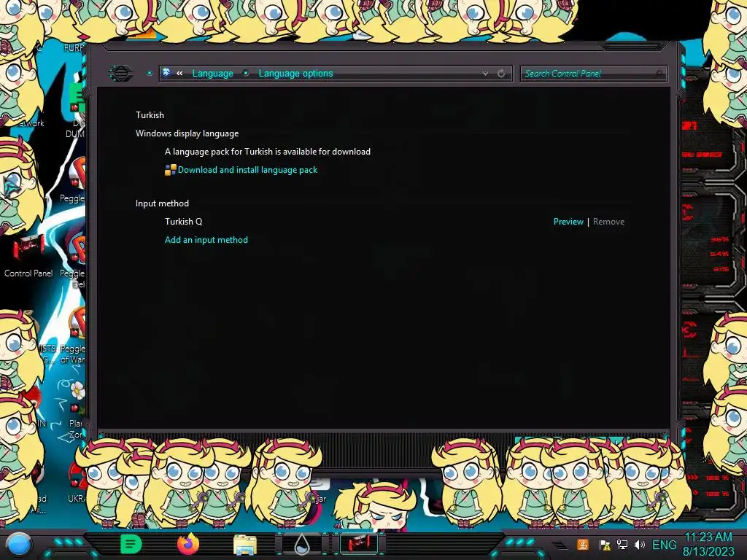Viewport: 747px width, 560px height.
Task: Select the Turkish heading text
Action: [x=150, y=115]
